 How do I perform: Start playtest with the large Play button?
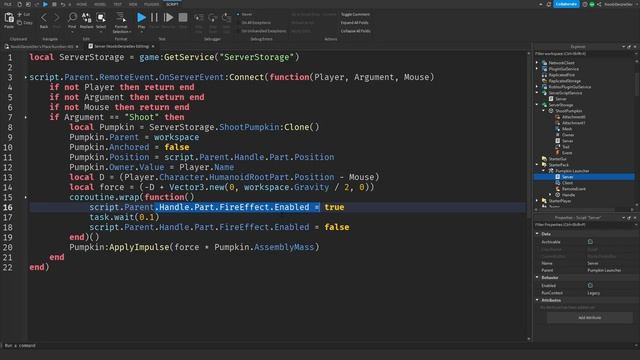(141, 17)
